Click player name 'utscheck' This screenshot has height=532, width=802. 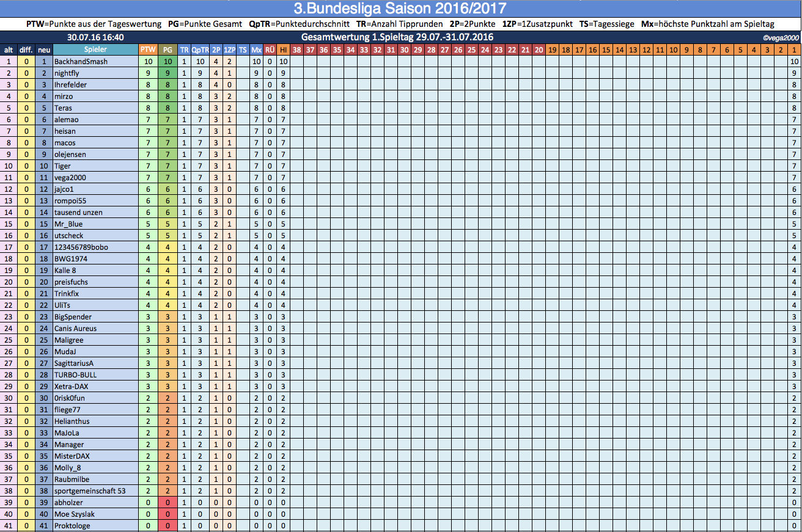pyautogui.click(x=68, y=236)
